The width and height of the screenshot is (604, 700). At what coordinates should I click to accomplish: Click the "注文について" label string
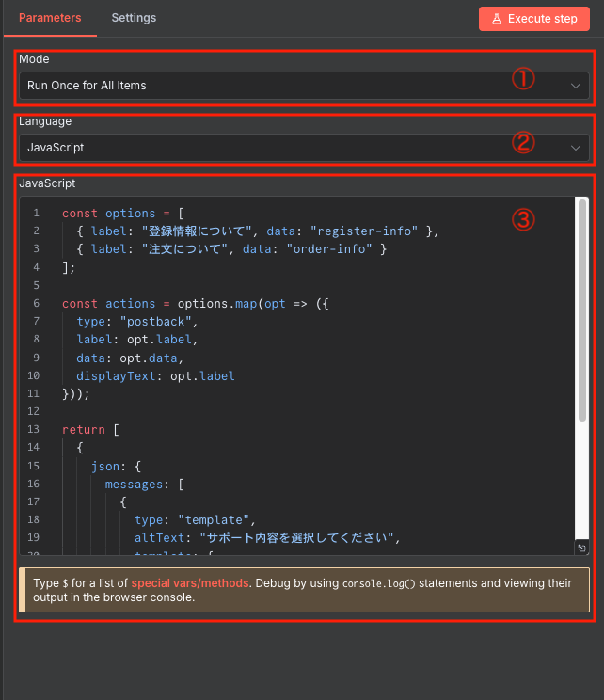184,249
